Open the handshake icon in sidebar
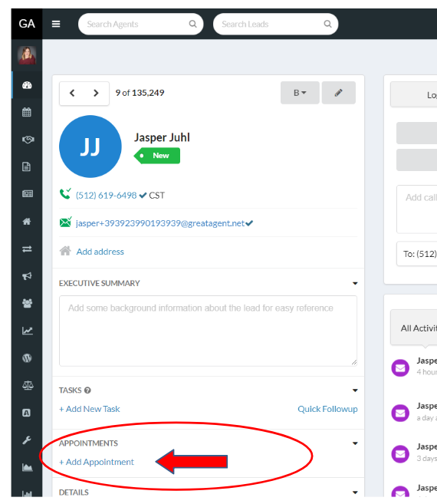Screen dimensions: 437x504 coord(28,140)
